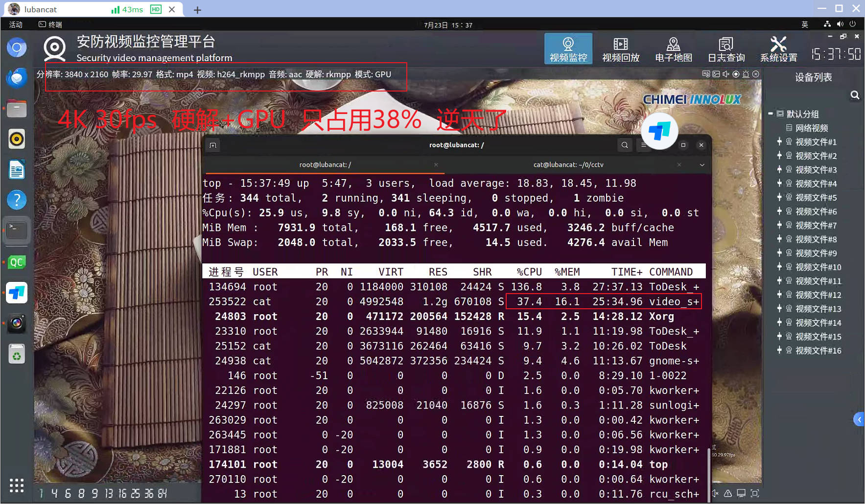Switch to the cat@lubancat cctv terminal tab

[568, 165]
